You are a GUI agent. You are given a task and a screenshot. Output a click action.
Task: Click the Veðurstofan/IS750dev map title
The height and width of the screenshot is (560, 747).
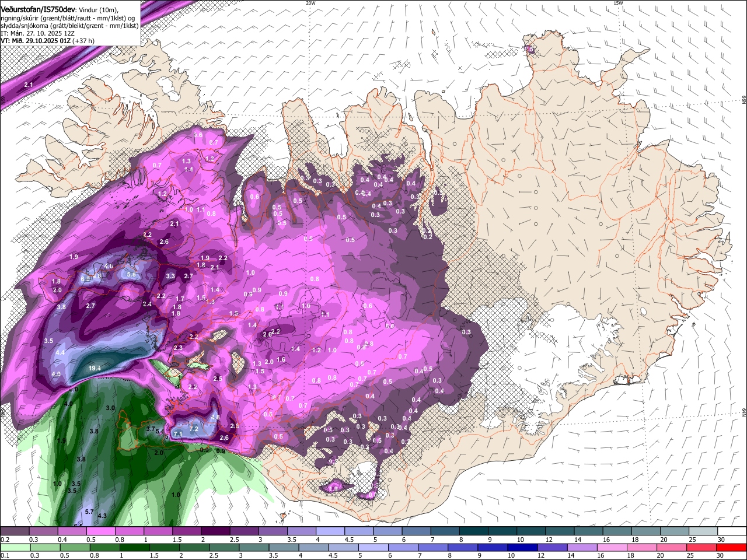click(x=38, y=9)
